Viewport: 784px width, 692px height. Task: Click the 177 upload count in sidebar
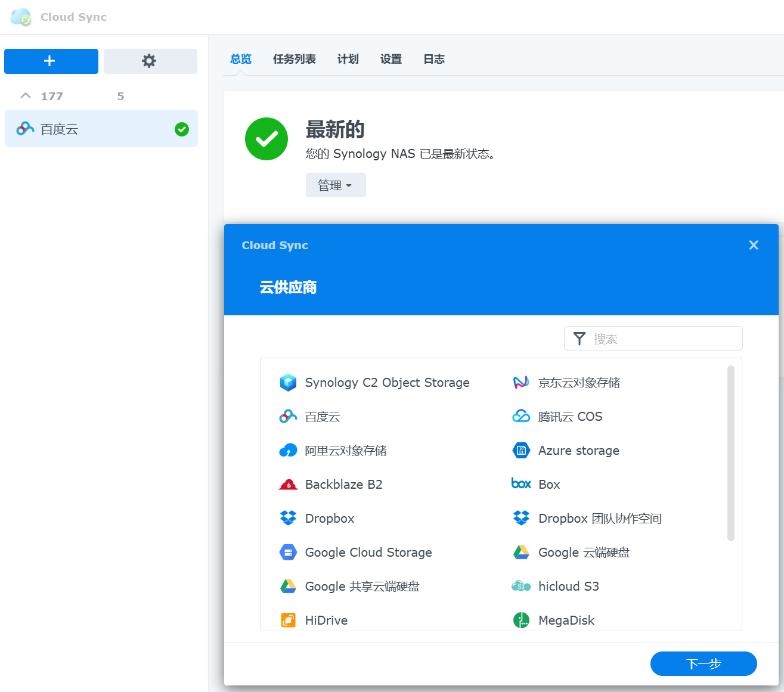click(52, 96)
